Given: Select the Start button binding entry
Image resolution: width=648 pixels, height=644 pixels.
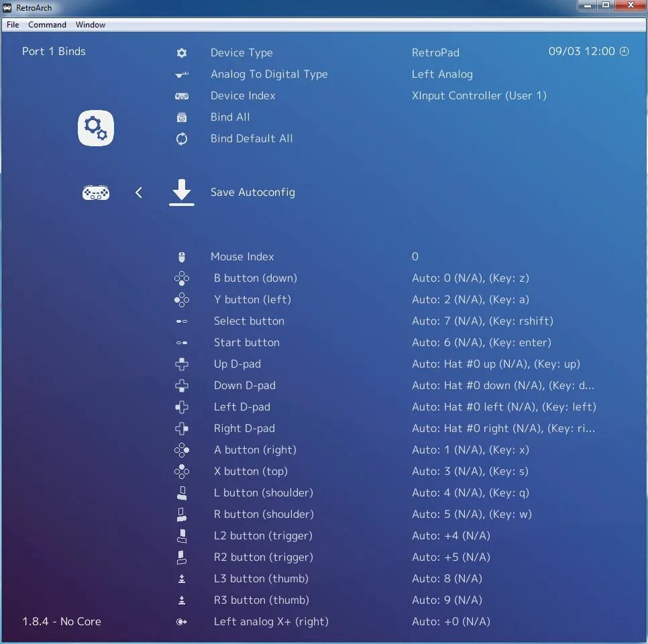Looking at the screenshot, I should pyautogui.click(x=246, y=342).
